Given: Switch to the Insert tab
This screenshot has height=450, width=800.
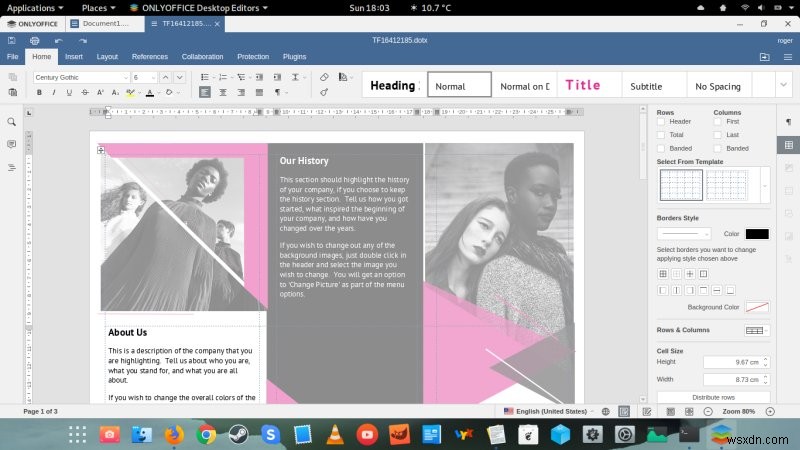Looking at the screenshot, I should [x=74, y=57].
